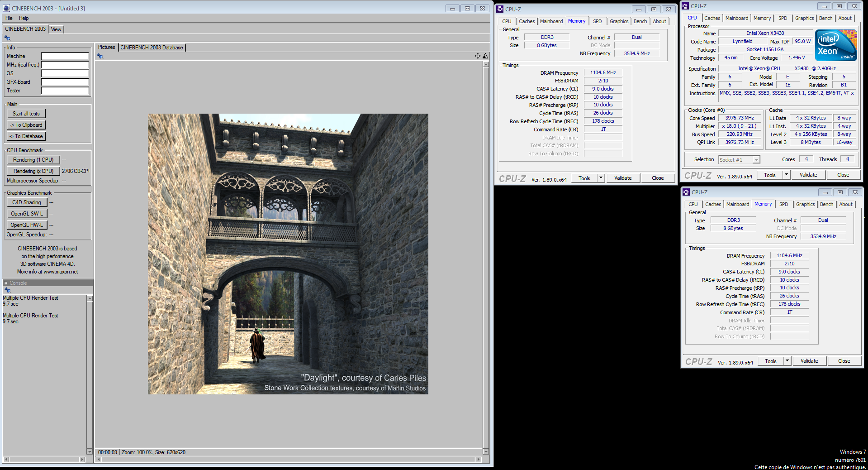Click Validate in the top-left CPU-Z window

click(623, 178)
